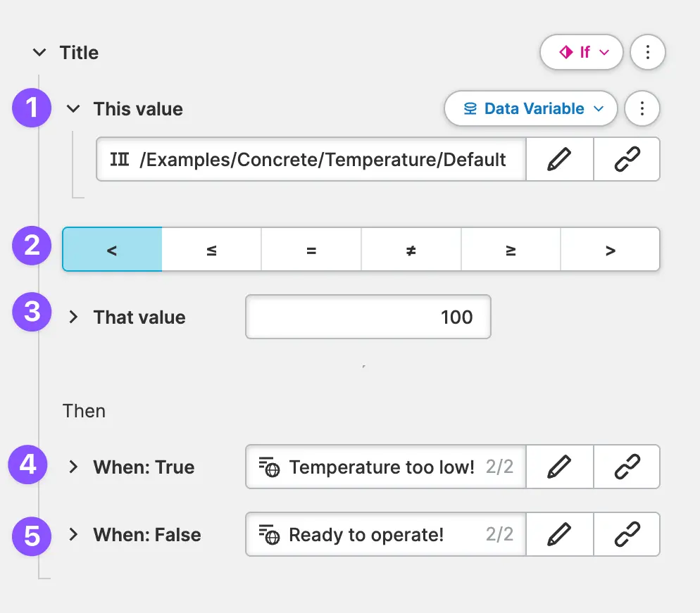700x613 pixels.
Task: Collapse the This value section
Action: [73, 109]
